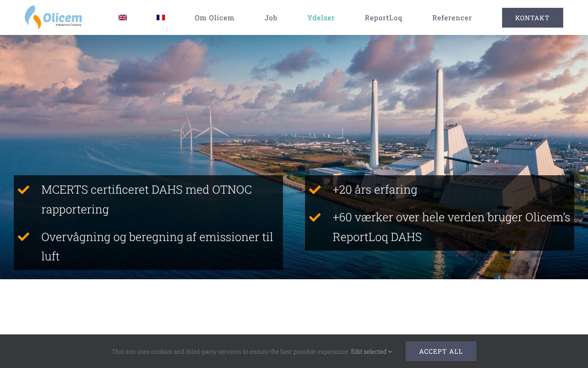Open the Referencer page from navigation
The width and height of the screenshot is (588, 368).
pyautogui.click(x=452, y=17)
